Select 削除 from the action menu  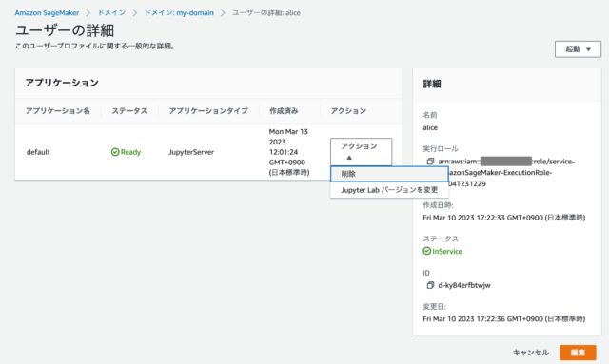(389, 174)
